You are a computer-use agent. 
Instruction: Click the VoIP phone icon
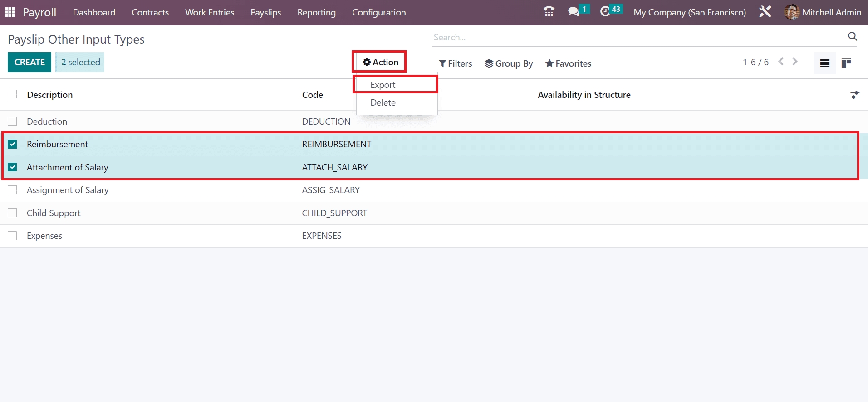pos(549,12)
